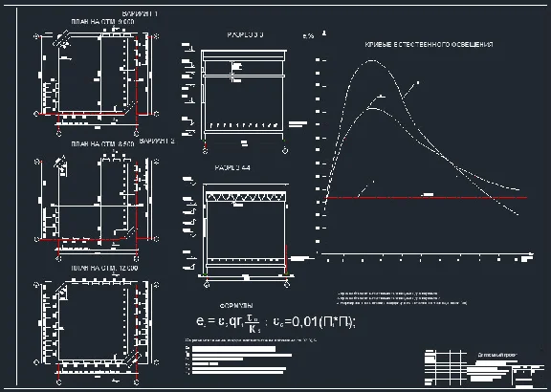Click the 'Дипломный проект' title block text
551x392 pixels.
pyautogui.click(x=497, y=355)
